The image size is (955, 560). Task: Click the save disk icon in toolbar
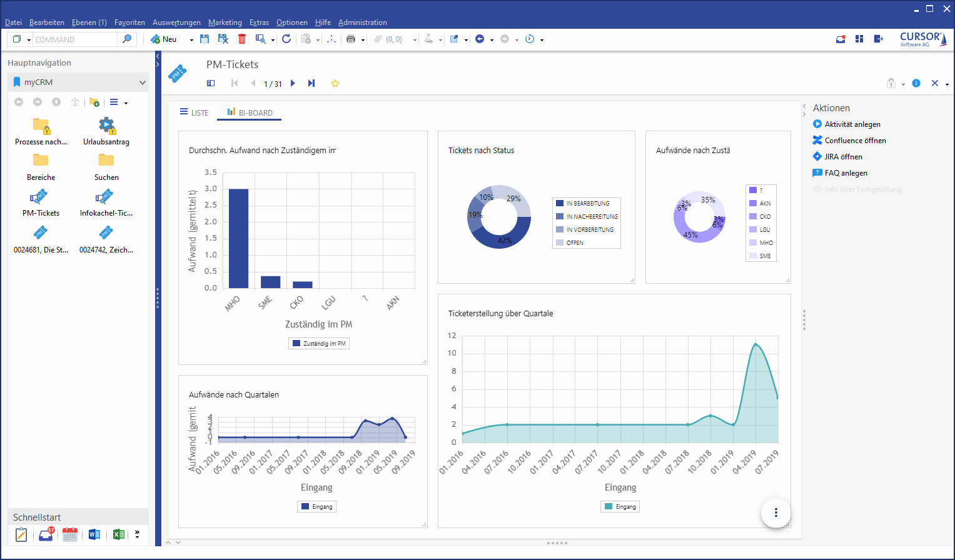click(205, 39)
